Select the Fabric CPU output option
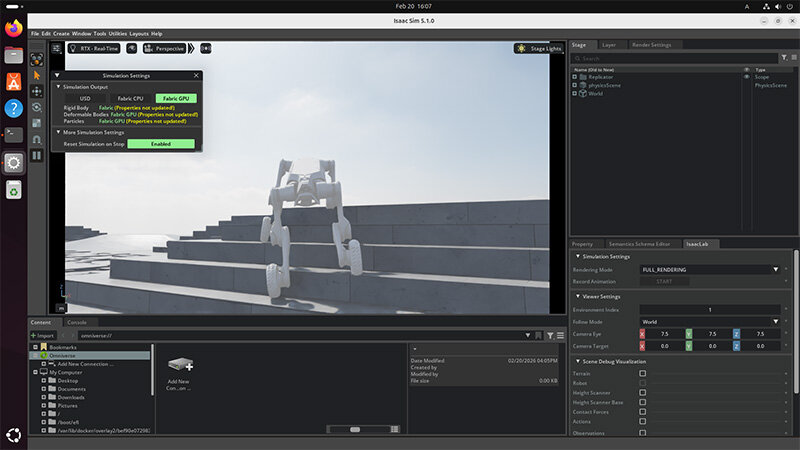Viewport: 800px width, 450px height. point(130,98)
